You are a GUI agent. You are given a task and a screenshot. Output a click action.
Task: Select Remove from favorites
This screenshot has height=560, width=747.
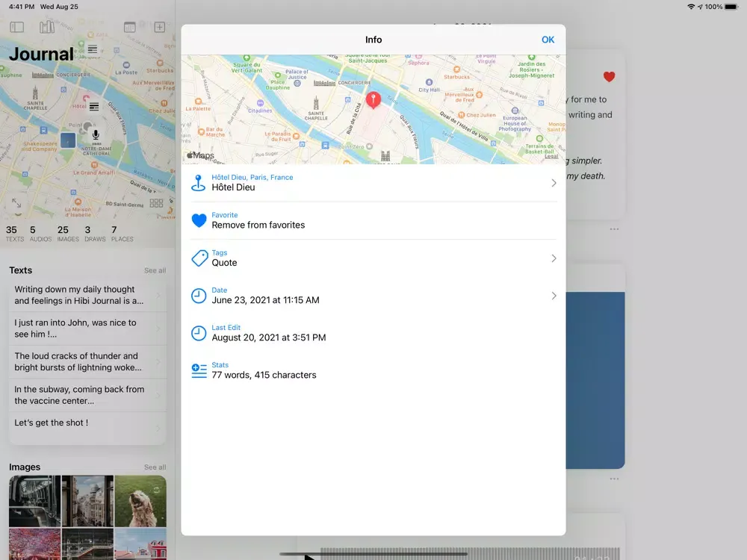pyautogui.click(x=258, y=225)
